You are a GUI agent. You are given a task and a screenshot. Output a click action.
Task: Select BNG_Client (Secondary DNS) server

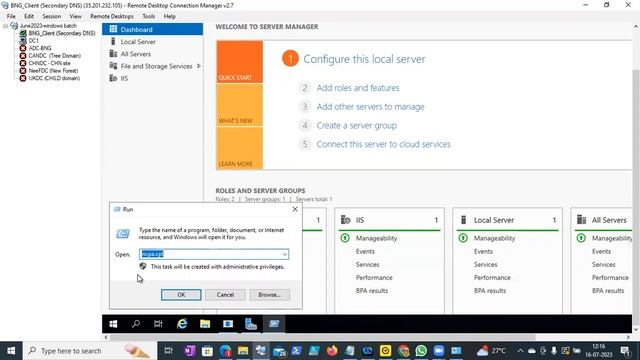62,33
